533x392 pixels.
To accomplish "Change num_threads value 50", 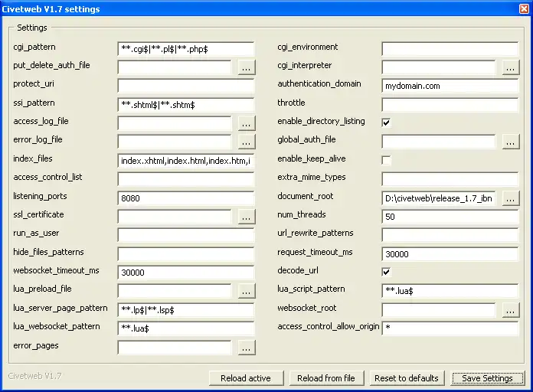I will pos(450,217).
